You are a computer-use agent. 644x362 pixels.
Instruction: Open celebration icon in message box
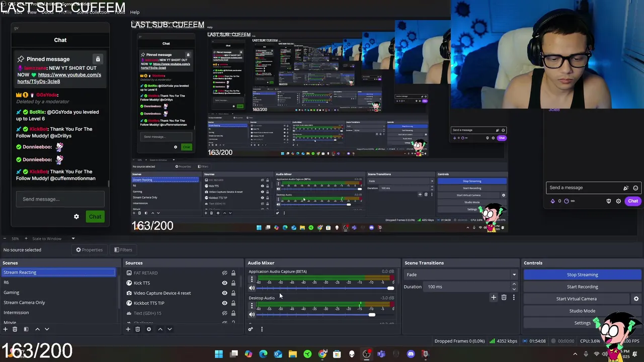click(626, 188)
